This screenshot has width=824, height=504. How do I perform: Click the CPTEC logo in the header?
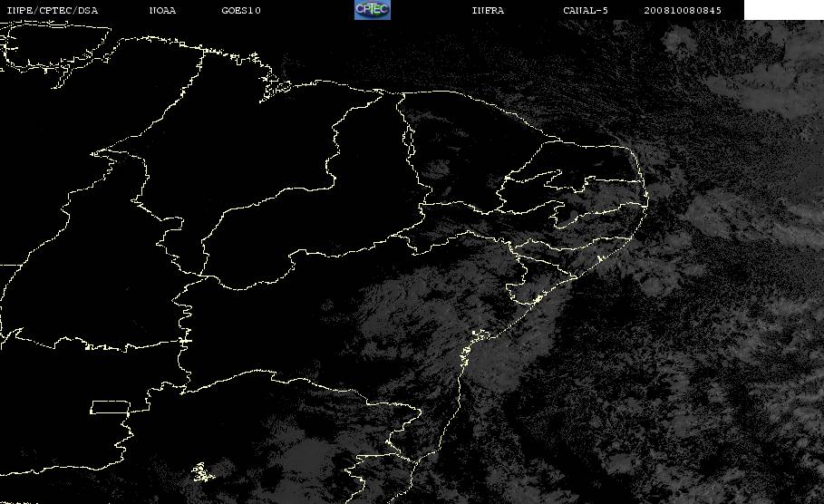(x=373, y=9)
